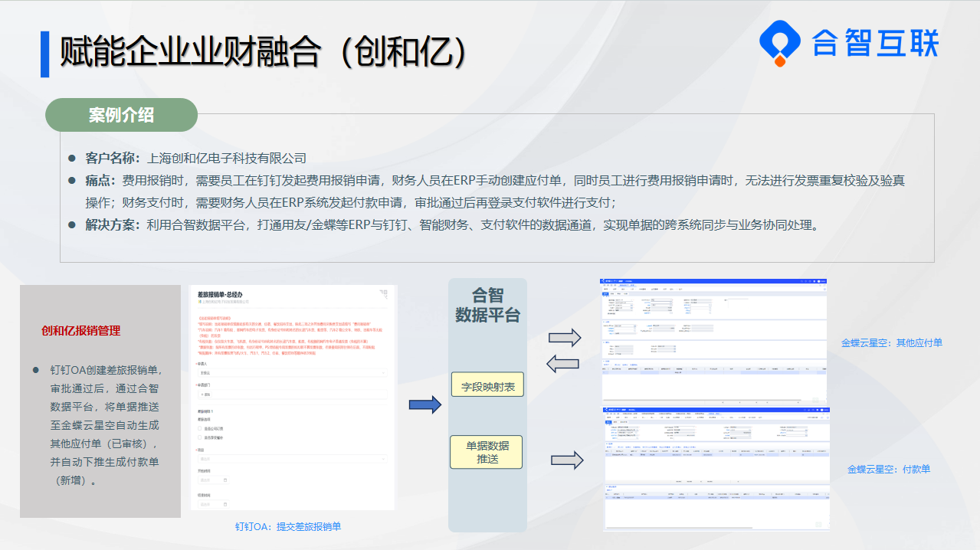The width and height of the screenshot is (980, 550).
Task: Select the slide title 赋能企业业财融合（创和亿）
Action: click(x=263, y=53)
